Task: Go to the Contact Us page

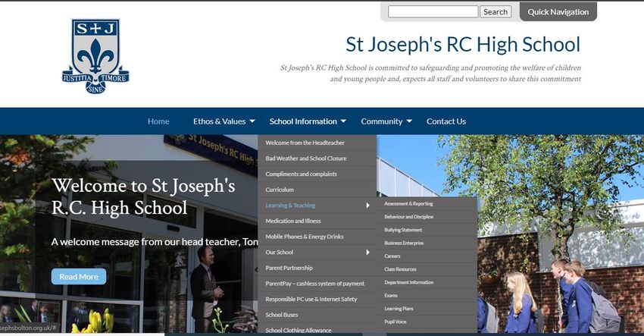Action: (446, 121)
